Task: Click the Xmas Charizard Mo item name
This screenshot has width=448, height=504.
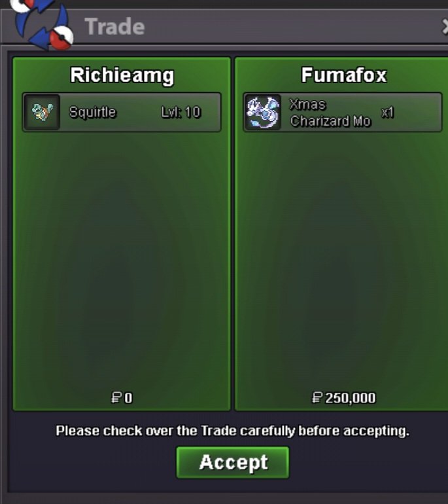Action: point(330,113)
